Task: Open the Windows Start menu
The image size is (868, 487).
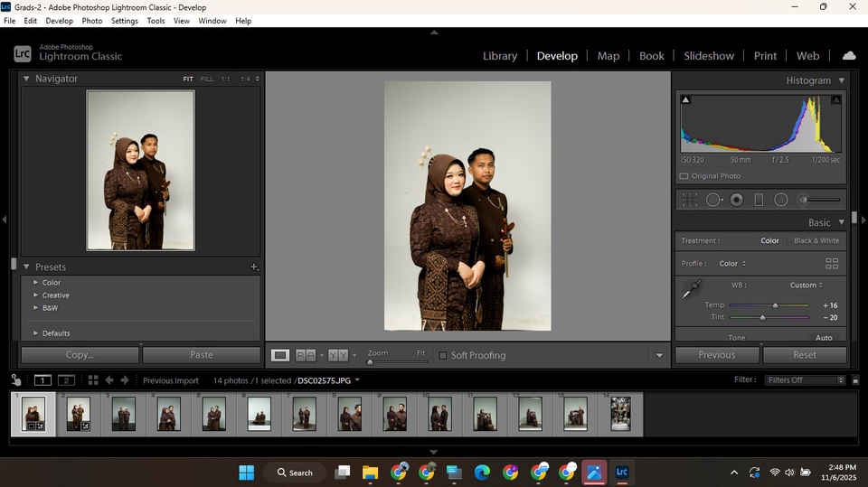Action: tap(246, 473)
